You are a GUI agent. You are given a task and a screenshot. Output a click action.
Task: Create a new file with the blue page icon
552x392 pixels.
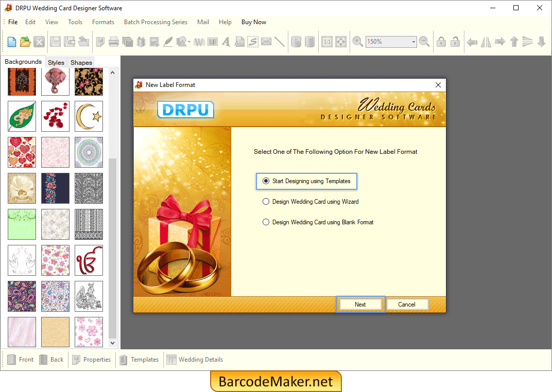click(x=12, y=42)
